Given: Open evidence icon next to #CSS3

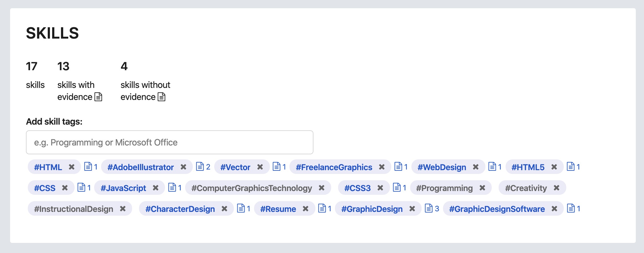Looking at the screenshot, I should point(397,187).
